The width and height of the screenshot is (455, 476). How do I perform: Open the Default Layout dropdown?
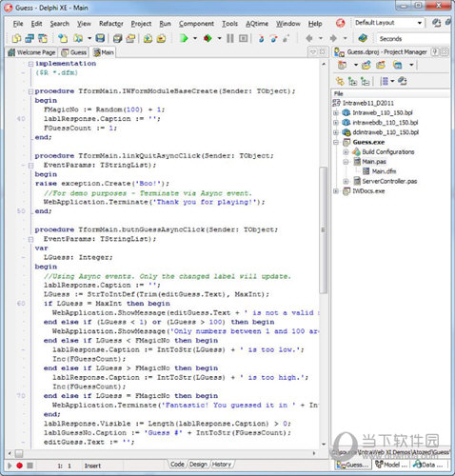click(420, 23)
